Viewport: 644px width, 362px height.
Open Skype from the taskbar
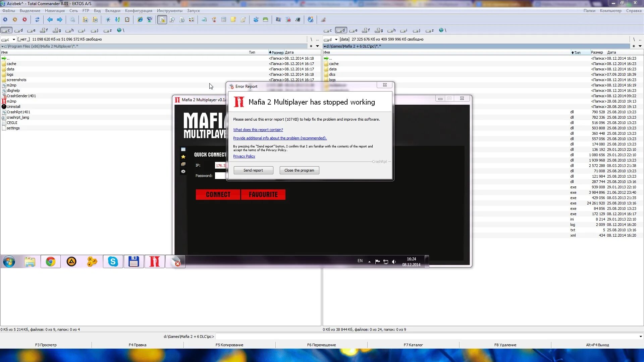click(x=113, y=262)
